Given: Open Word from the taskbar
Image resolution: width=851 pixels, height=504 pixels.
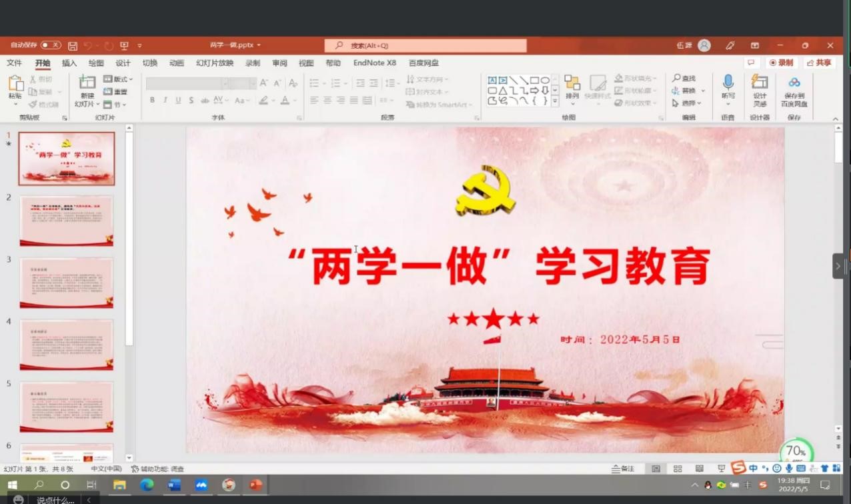Looking at the screenshot, I should (x=174, y=485).
